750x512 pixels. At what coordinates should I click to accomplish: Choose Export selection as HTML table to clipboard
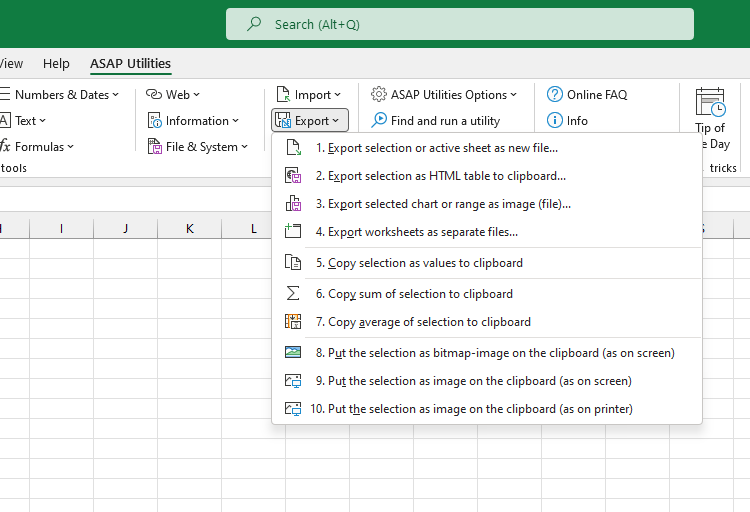486,176
